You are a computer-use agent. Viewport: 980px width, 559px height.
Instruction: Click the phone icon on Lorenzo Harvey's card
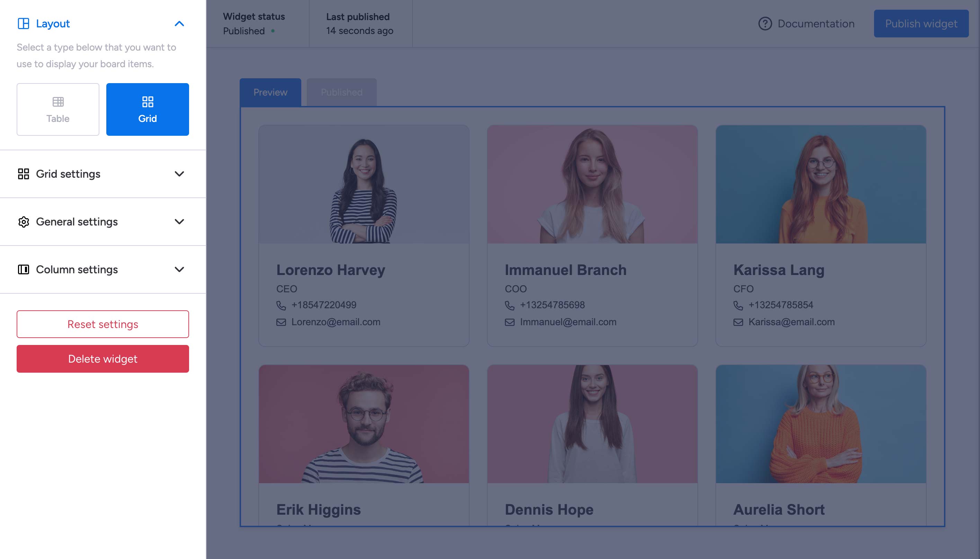point(281,305)
